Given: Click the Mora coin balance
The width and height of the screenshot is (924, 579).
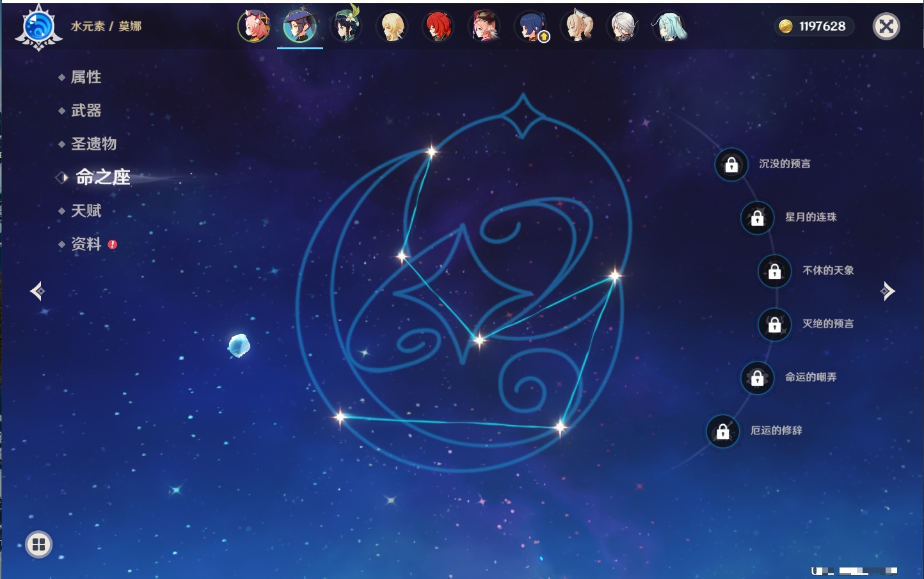Looking at the screenshot, I should click(814, 26).
